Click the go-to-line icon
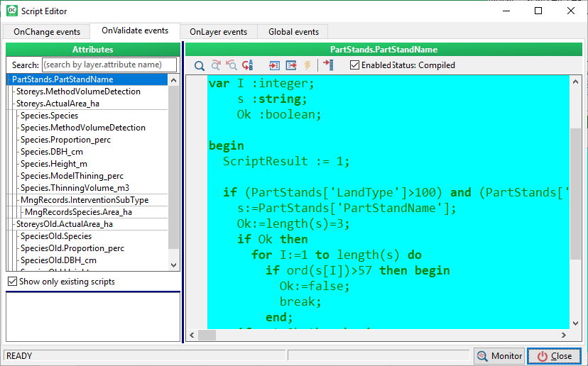Screen dimensions: 588x366 (328, 65)
